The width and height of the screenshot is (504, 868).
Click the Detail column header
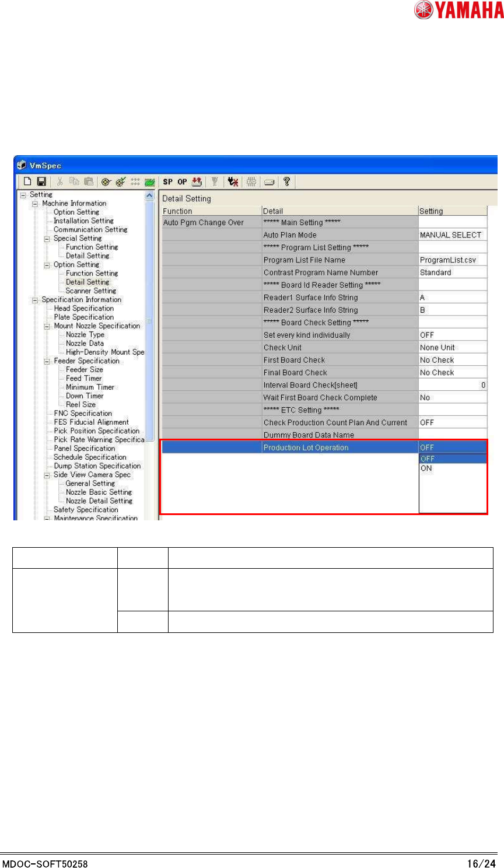[340, 211]
